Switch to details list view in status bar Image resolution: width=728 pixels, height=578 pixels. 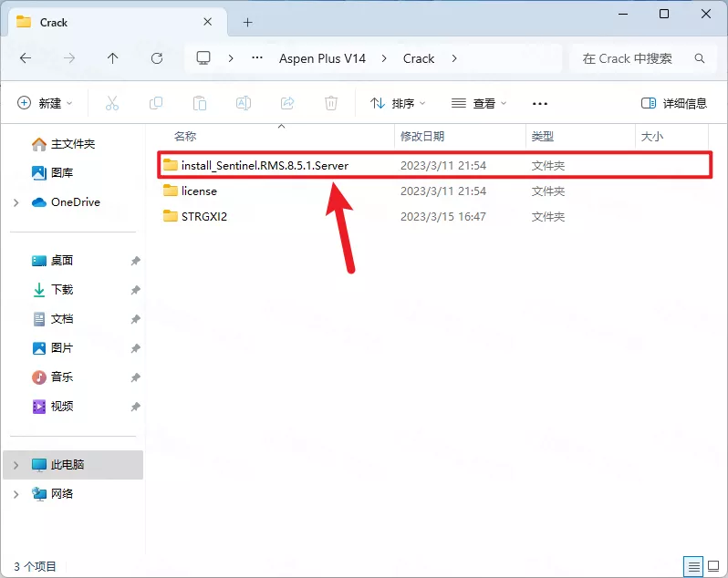[x=694, y=566]
